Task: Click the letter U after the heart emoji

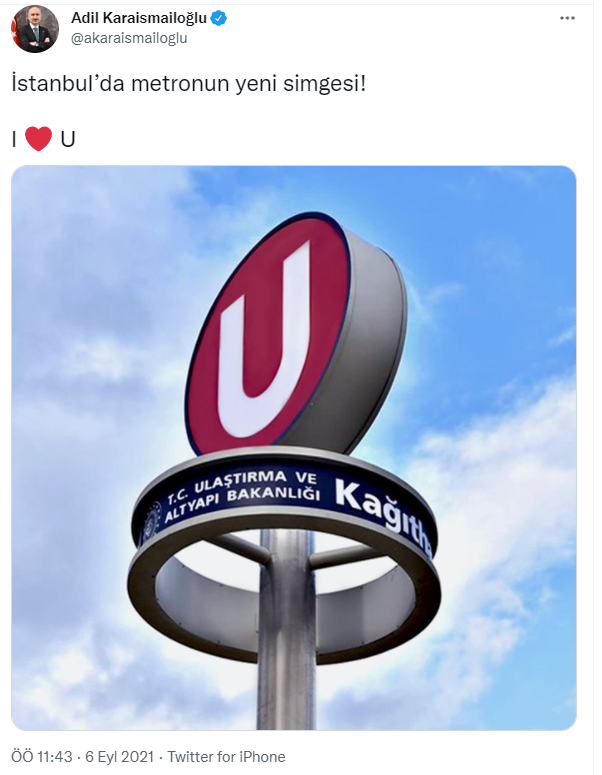Action: click(x=68, y=139)
